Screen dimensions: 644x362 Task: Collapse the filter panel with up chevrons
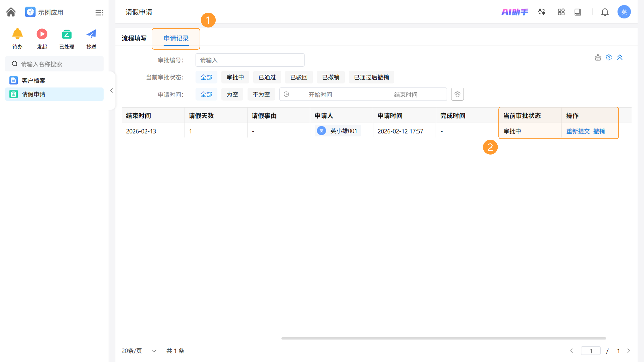pos(620,57)
